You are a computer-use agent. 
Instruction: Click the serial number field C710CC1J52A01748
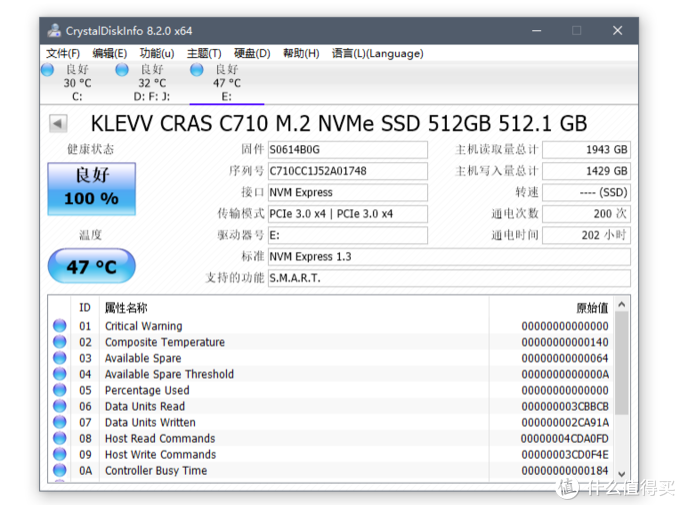tap(348, 171)
